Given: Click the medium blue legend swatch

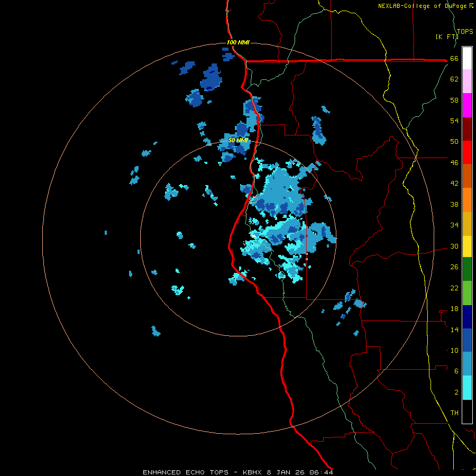Looking at the screenshot, I should click(467, 340).
